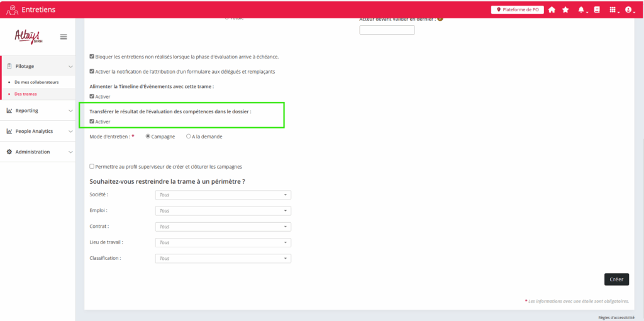The width and height of the screenshot is (644, 321).
Task: Open the Société dropdown
Action: click(x=223, y=195)
